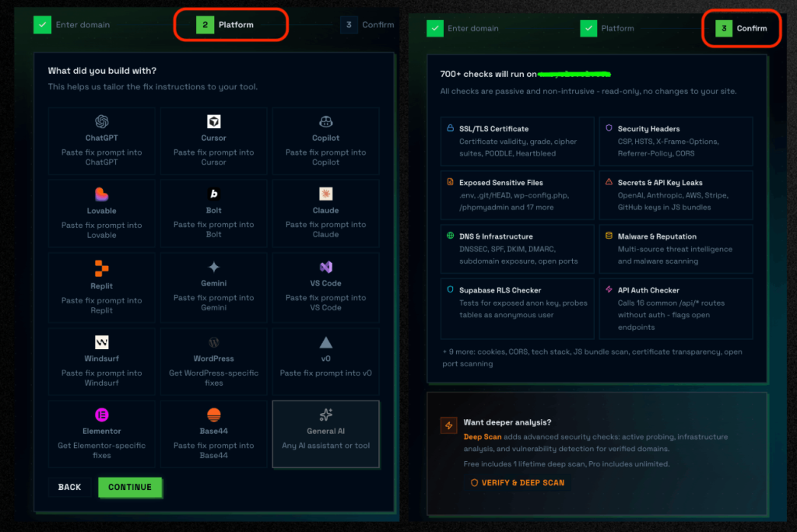Image resolution: width=797 pixels, height=532 pixels.
Task: Click the 'Want deeper analysis?' heading
Action: point(507,423)
